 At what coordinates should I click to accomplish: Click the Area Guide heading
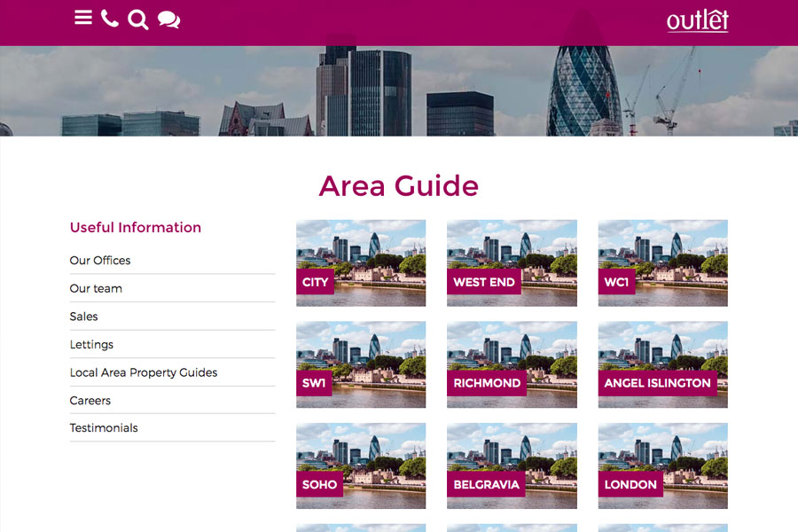coord(398,186)
